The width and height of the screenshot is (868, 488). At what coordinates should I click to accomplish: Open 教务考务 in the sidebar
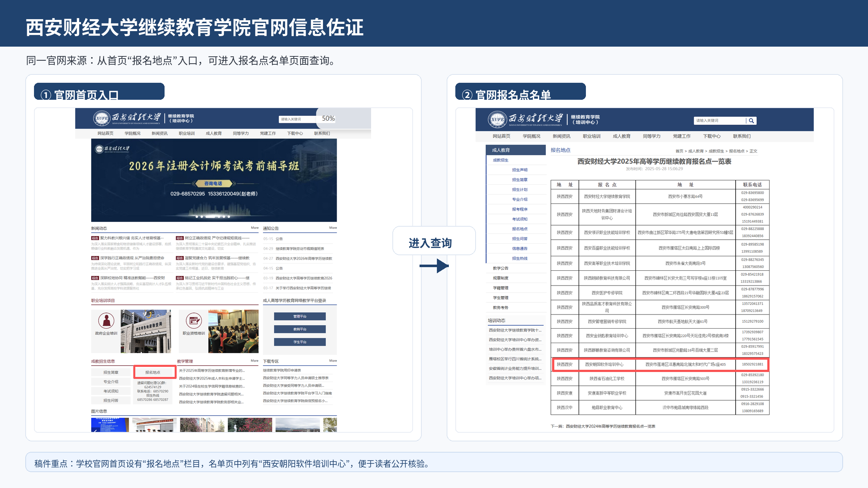(x=501, y=308)
